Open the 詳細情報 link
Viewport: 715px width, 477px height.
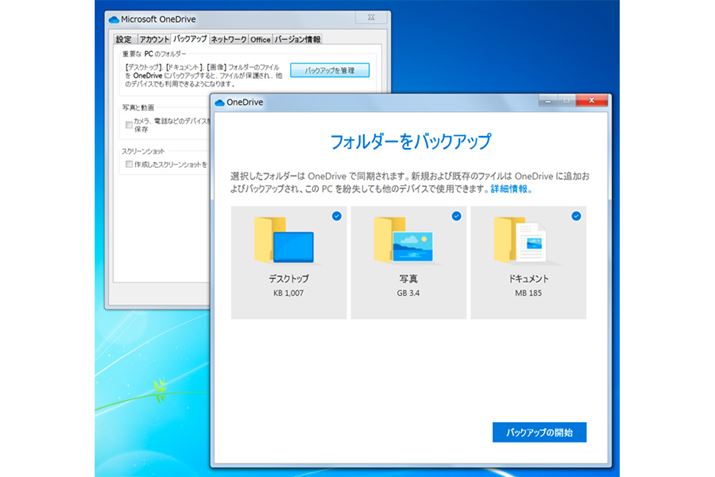(x=511, y=188)
